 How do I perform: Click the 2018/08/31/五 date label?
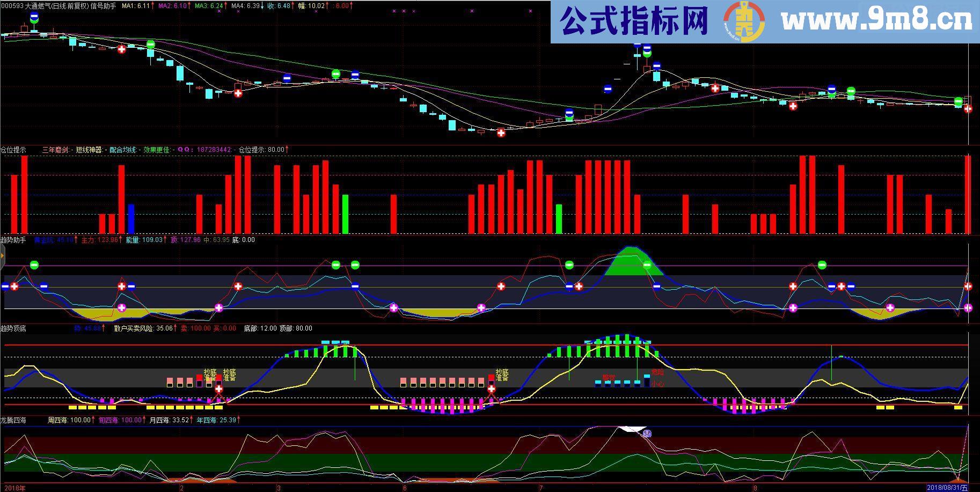pos(948,488)
